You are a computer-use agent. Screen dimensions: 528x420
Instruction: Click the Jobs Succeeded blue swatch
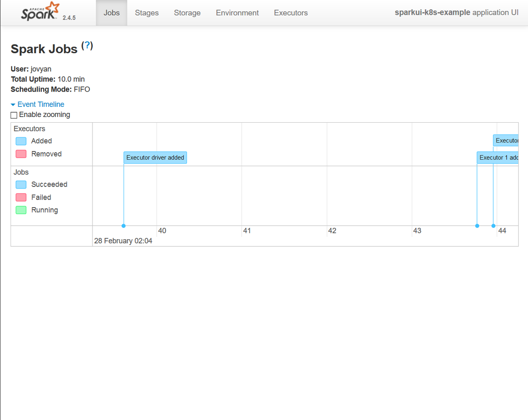pyautogui.click(x=21, y=185)
